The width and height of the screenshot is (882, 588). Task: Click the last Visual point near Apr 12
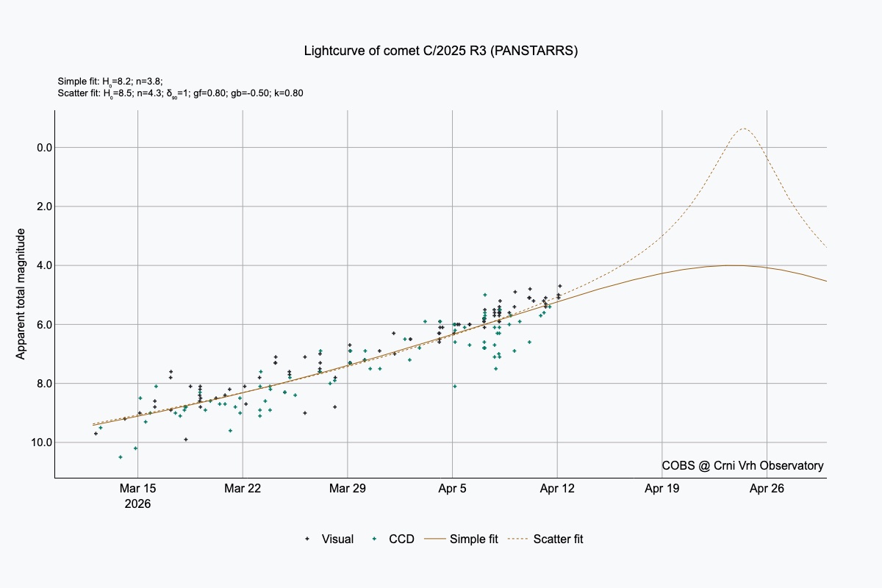559,286
